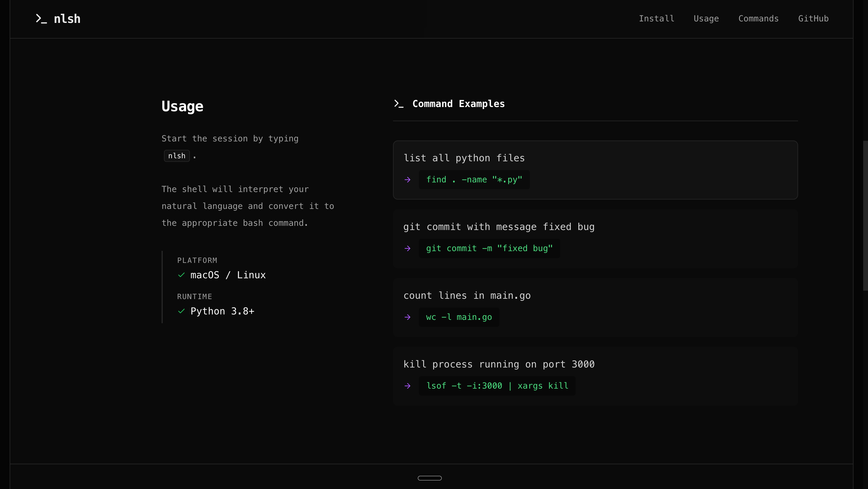Click the purple arrow beside the lsof command
This screenshot has width=868, height=489.
point(407,386)
